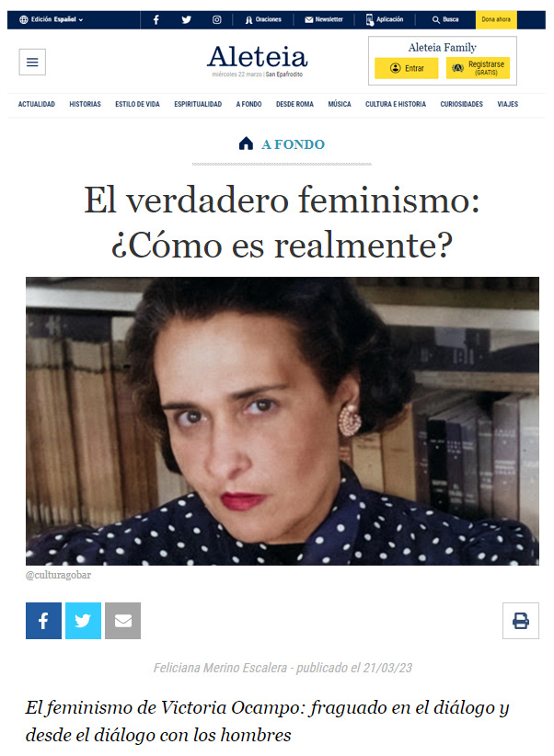Click the Registrarse (GRATIS) button
Screen dimensions: 554x756
point(478,68)
